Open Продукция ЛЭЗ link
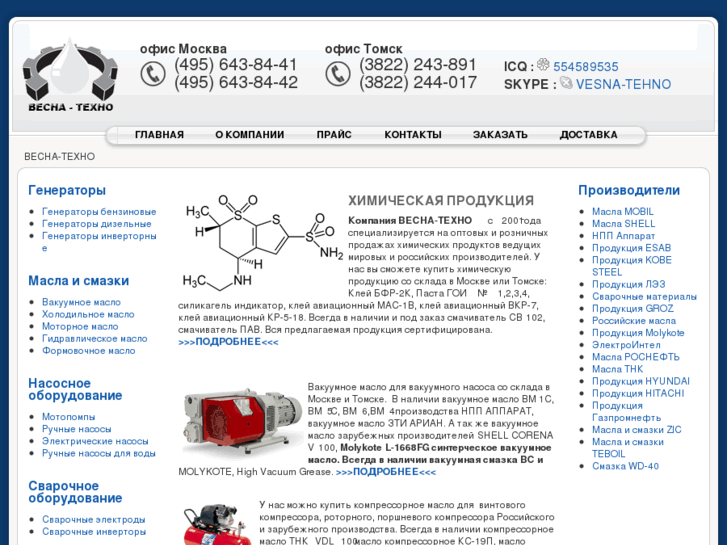 (x=628, y=284)
